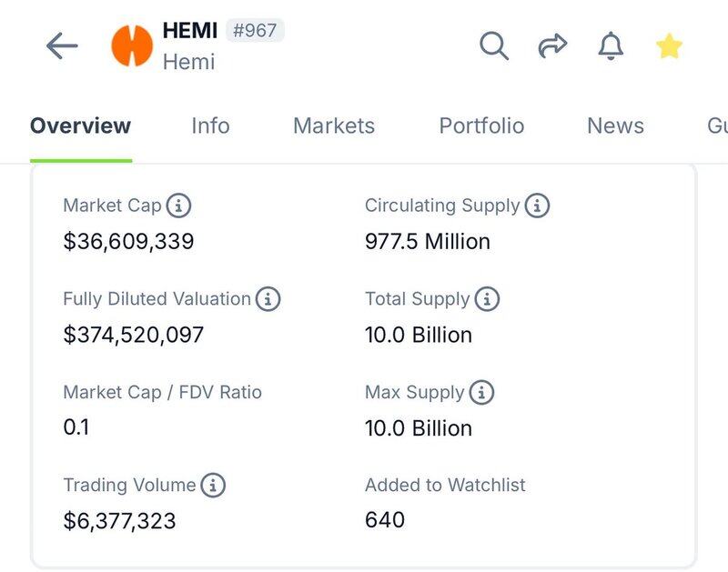Switch to the Info tab
728x572 pixels.
[x=210, y=125]
